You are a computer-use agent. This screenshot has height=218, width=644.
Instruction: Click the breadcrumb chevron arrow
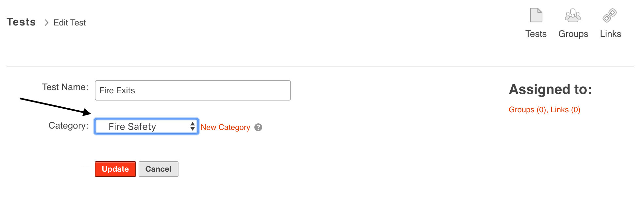[x=46, y=23]
